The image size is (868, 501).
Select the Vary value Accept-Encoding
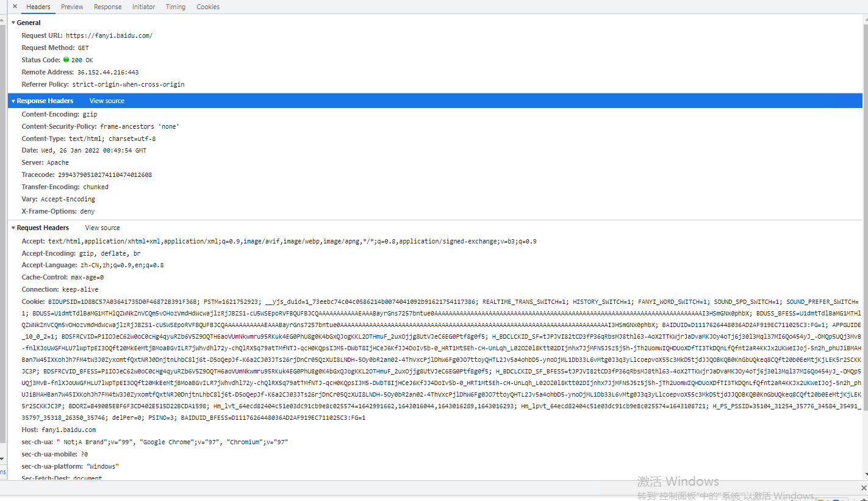(x=68, y=200)
